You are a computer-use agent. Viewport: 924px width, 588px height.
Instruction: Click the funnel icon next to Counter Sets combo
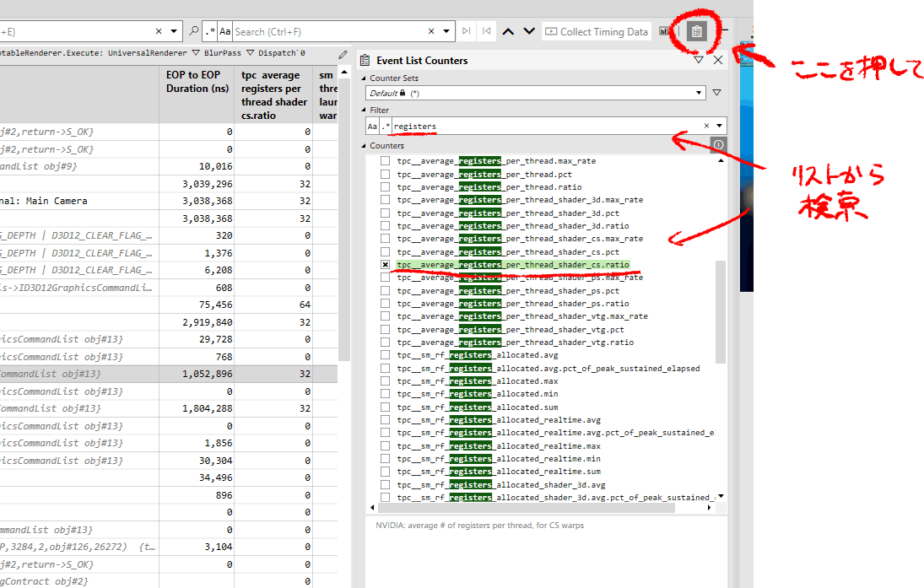716,93
